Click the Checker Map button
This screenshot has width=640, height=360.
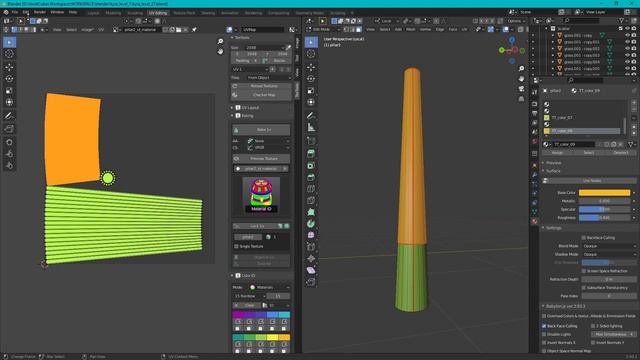tap(261, 95)
